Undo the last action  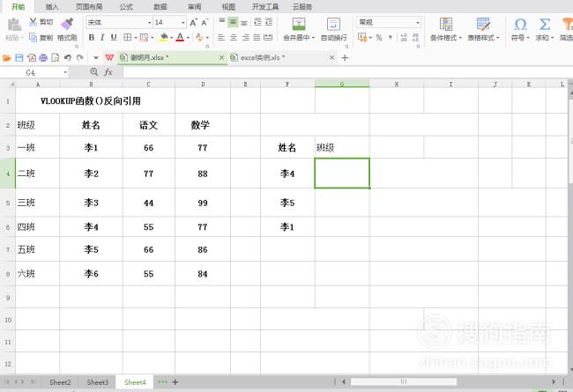click(x=68, y=58)
